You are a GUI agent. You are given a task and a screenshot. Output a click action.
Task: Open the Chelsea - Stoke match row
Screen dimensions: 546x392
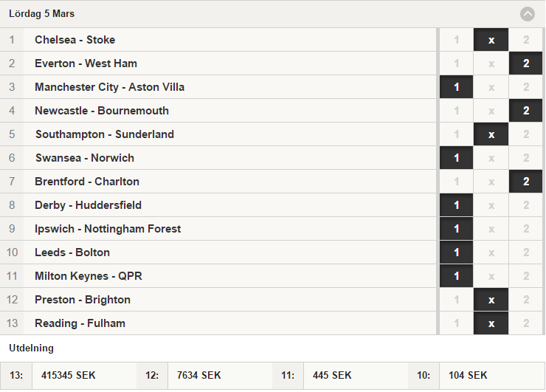point(218,40)
